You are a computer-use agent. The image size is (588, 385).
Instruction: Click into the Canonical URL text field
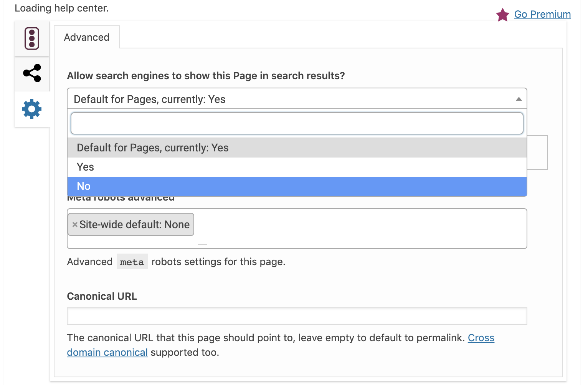click(x=297, y=316)
